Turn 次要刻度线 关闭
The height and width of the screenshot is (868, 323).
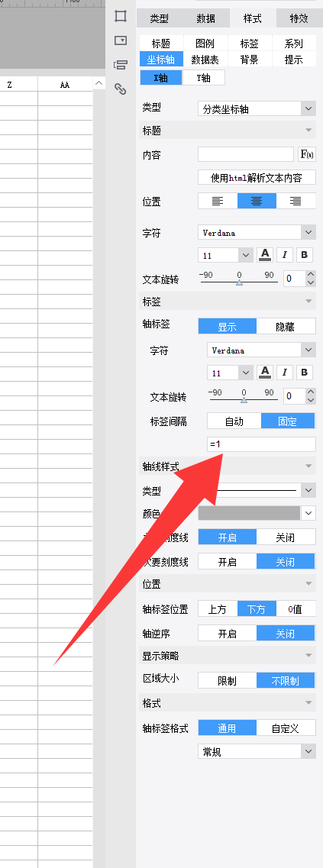tap(286, 562)
